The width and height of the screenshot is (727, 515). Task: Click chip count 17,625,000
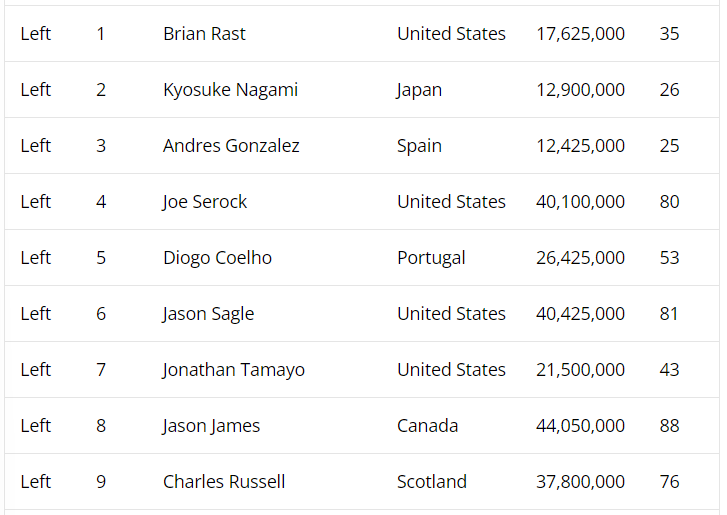point(580,34)
